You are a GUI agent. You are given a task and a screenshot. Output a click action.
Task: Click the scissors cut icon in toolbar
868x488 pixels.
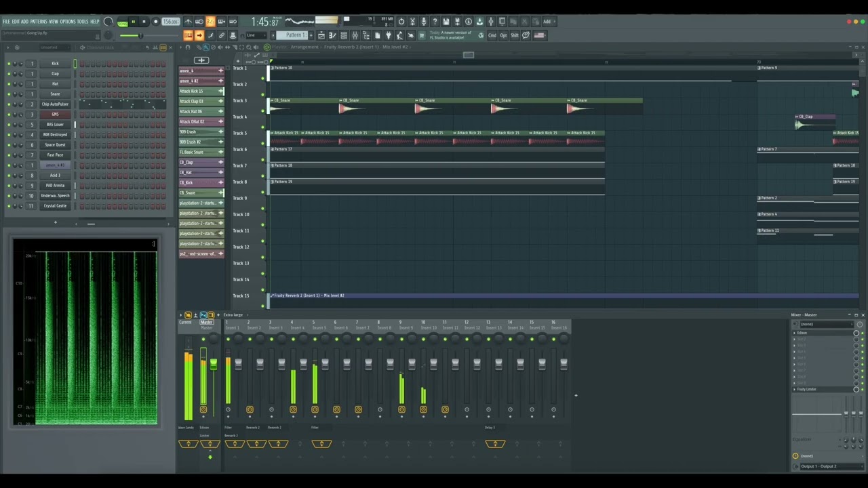pos(524,21)
